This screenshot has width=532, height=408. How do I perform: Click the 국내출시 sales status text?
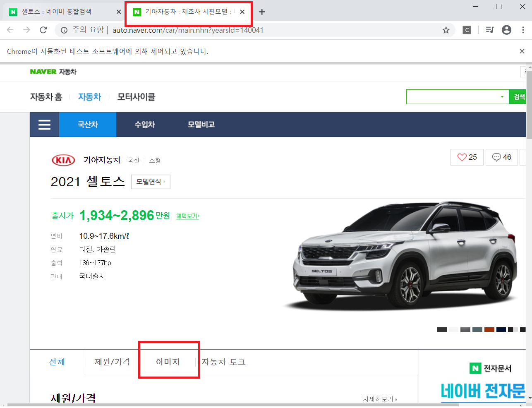point(92,276)
